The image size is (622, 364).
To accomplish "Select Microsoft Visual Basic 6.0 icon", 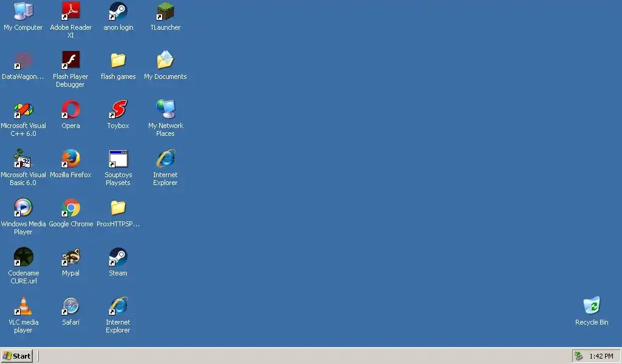I will (x=24, y=158).
